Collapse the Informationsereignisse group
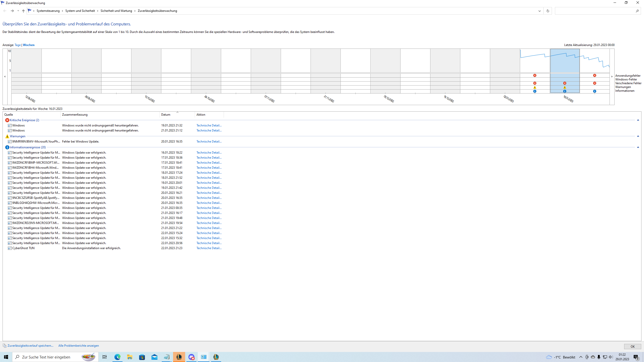Viewport: 644px width, 362px height. [x=638, y=147]
